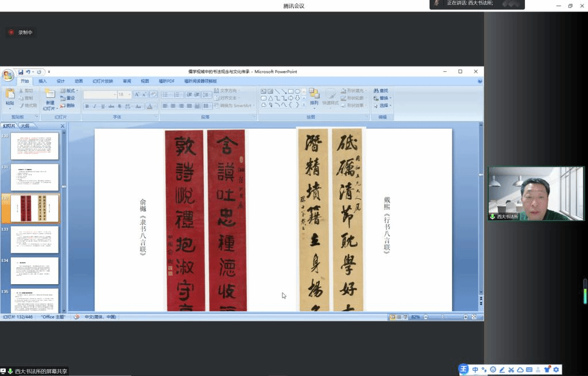Select the down arrow shape in gallery
The width and height of the screenshot is (588, 376).
(x=297, y=98)
